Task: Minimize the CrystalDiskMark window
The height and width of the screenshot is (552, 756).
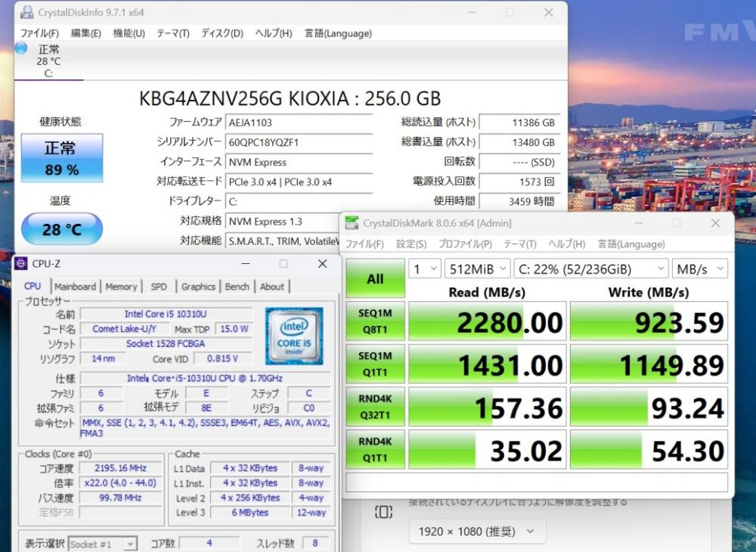Action: tap(638, 223)
